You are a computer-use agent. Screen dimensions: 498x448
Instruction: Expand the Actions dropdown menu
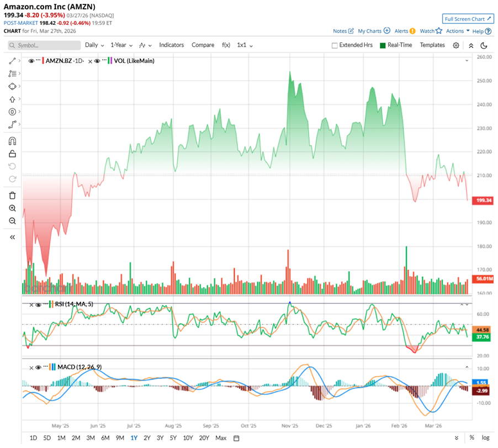tap(458, 31)
